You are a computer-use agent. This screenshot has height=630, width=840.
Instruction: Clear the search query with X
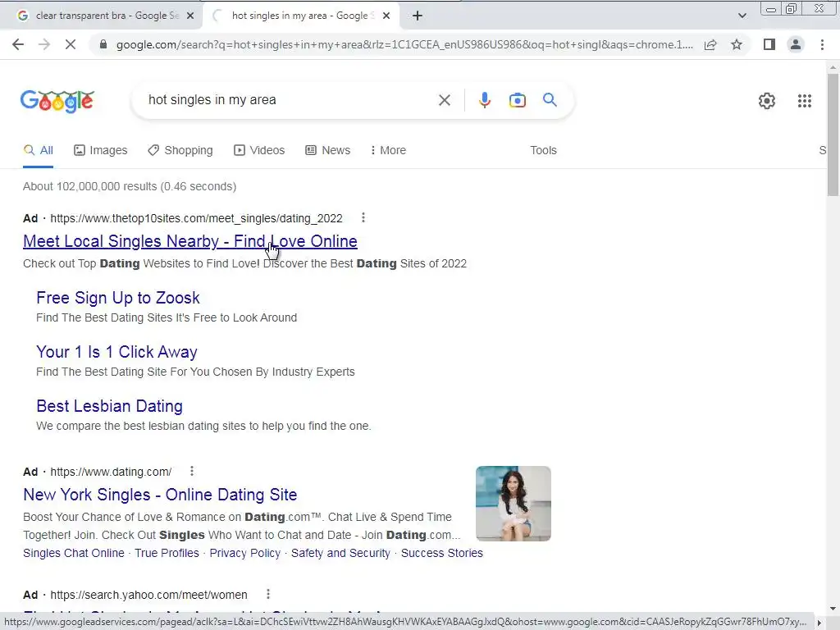[x=444, y=100]
